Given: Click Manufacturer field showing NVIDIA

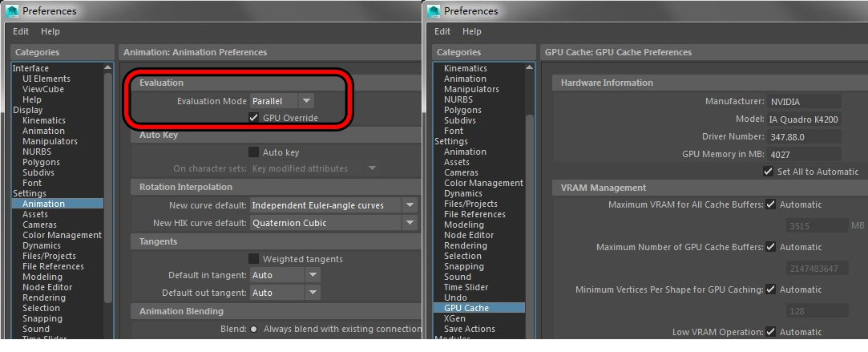Looking at the screenshot, I should 804,102.
